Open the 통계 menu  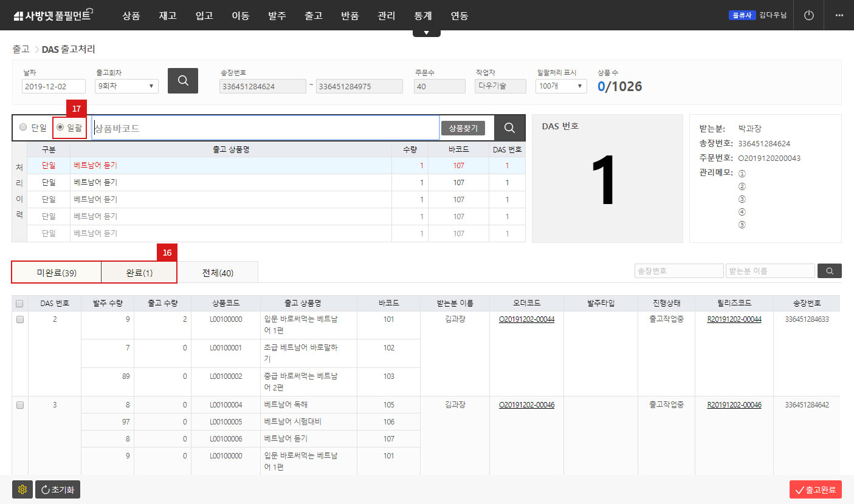pyautogui.click(x=422, y=15)
